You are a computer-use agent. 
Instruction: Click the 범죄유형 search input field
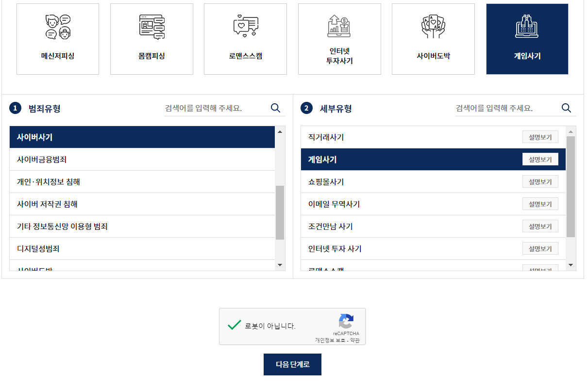tap(214, 108)
